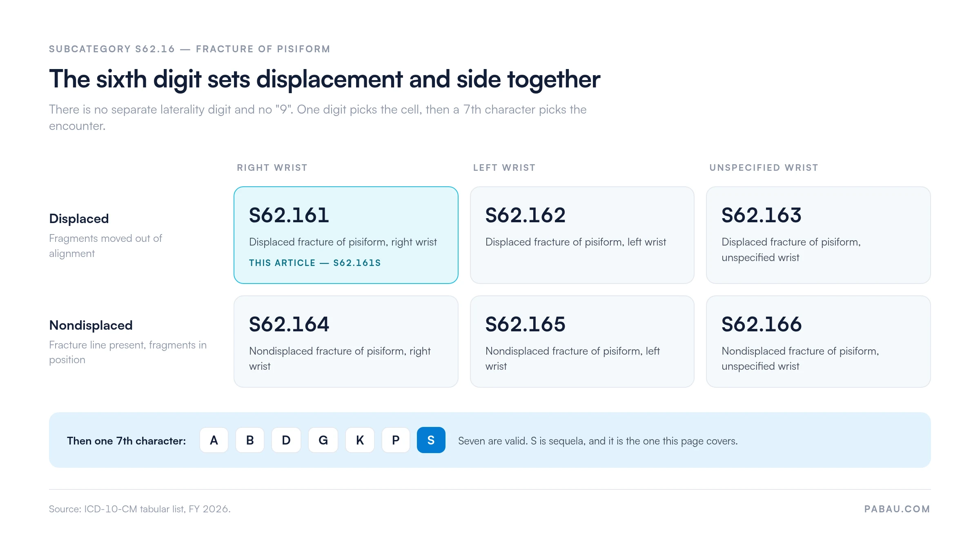Image resolution: width=980 pixels, height=554 pixels.
Task: Click the PABAU.COM footer text
Action: [897, 509]
